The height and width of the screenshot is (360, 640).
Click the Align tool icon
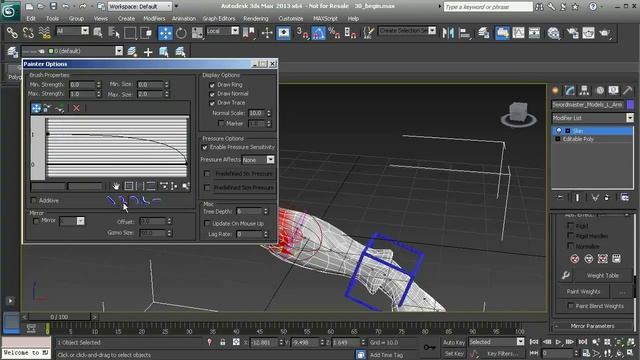[x=464, y=33]
